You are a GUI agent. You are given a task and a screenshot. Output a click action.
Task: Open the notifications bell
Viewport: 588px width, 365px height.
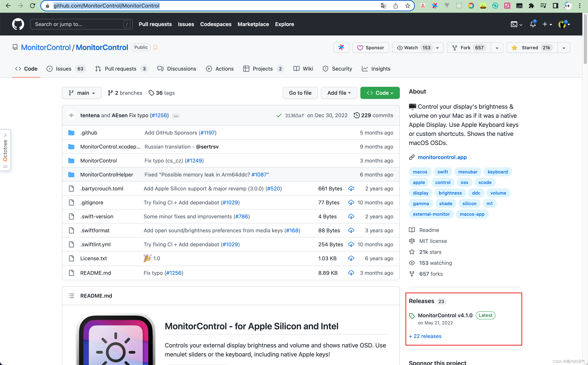tap(533, 24)
